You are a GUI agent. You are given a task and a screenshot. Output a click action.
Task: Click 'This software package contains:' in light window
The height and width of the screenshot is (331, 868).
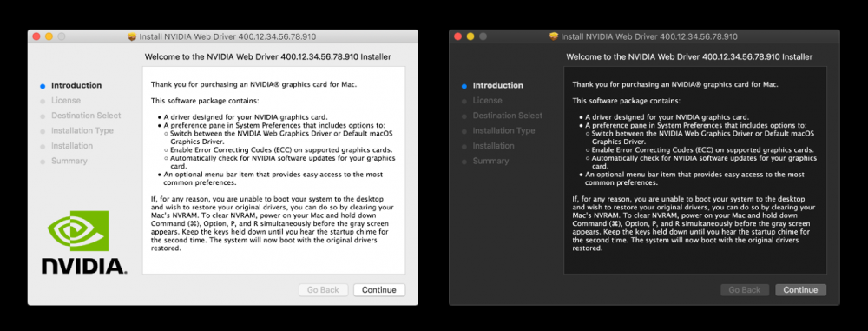coord(205,101)
